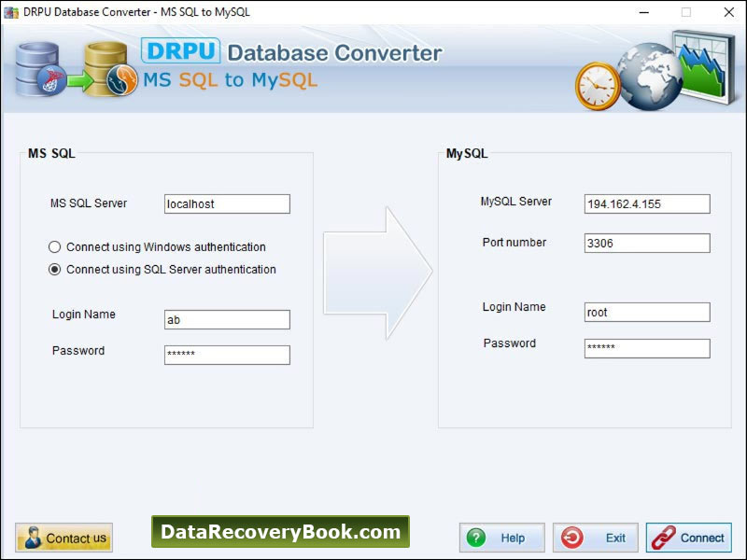Click the application icon in the title bar
Screen dimensions: 747x560
point(11,13)
